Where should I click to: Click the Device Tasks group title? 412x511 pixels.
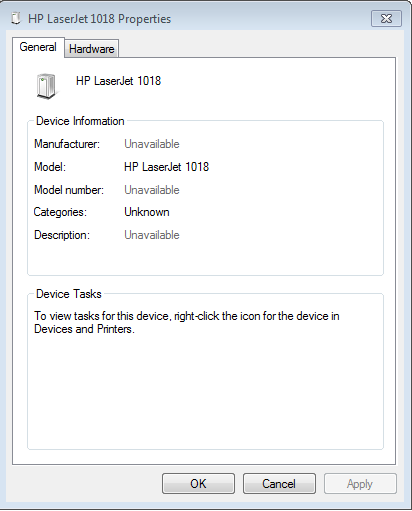click(69, 294)
